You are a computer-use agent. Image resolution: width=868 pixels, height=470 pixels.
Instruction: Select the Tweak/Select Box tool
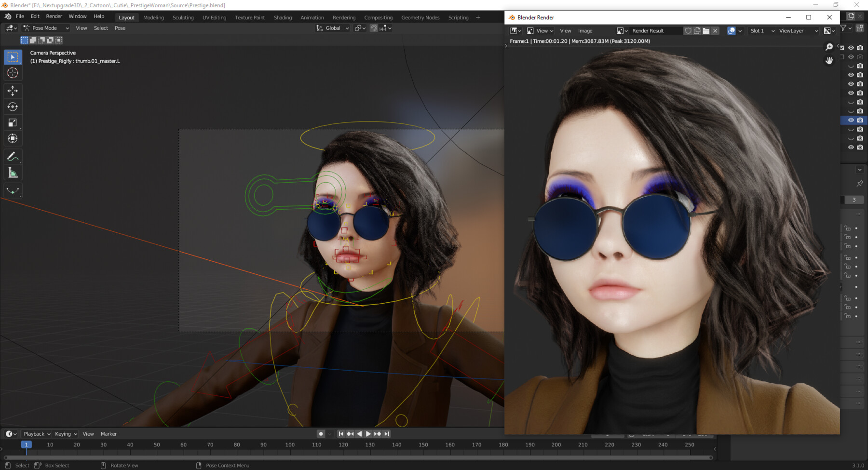(x=13, y=56)
